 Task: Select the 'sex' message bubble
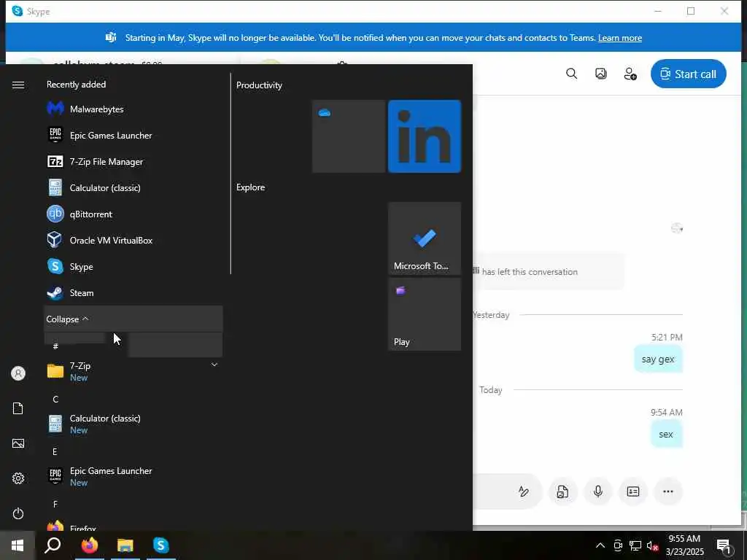point(666,435)
